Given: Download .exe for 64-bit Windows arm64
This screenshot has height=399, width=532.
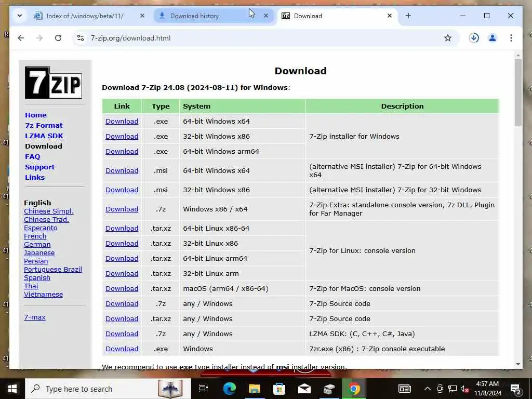Looking at the screenshot, I should click(x=122, y=151).
